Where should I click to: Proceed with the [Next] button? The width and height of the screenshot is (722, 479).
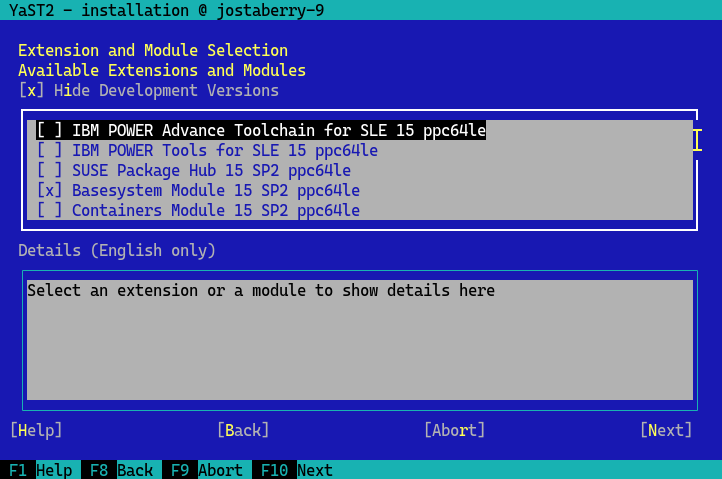coord(666,430)
